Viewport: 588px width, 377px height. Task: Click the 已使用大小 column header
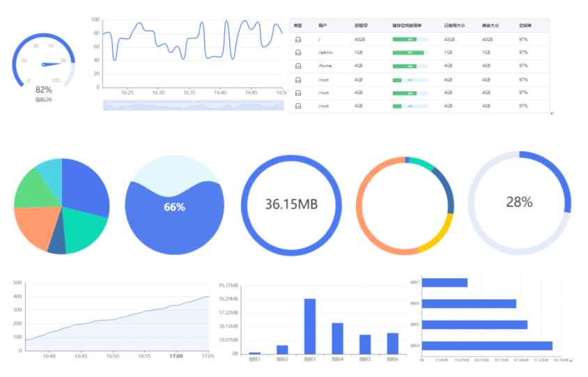(x=454, y=26)
